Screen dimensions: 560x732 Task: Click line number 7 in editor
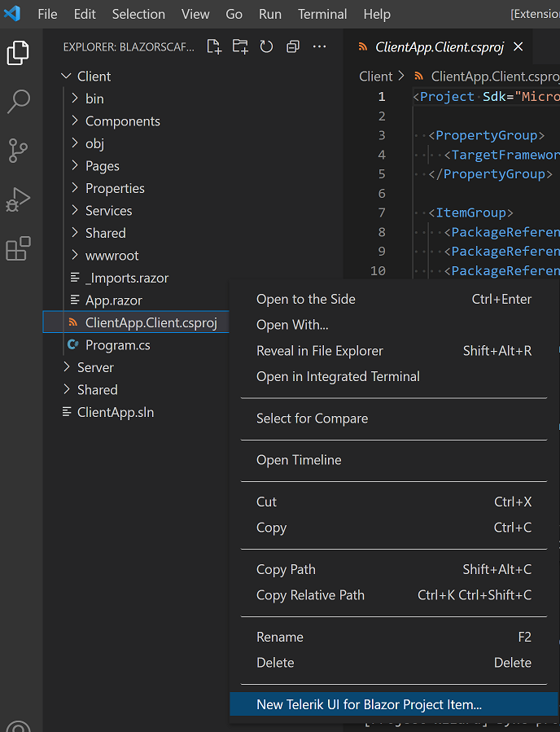coord(382,213)
